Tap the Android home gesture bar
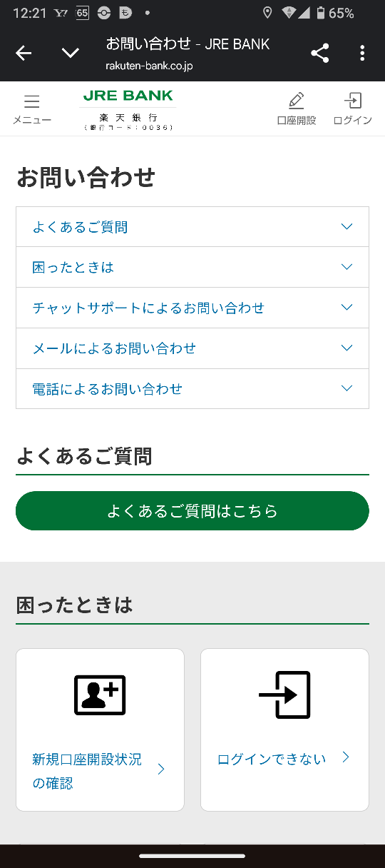This screenshot has height=868, width=385. click(x=192, y=856)
